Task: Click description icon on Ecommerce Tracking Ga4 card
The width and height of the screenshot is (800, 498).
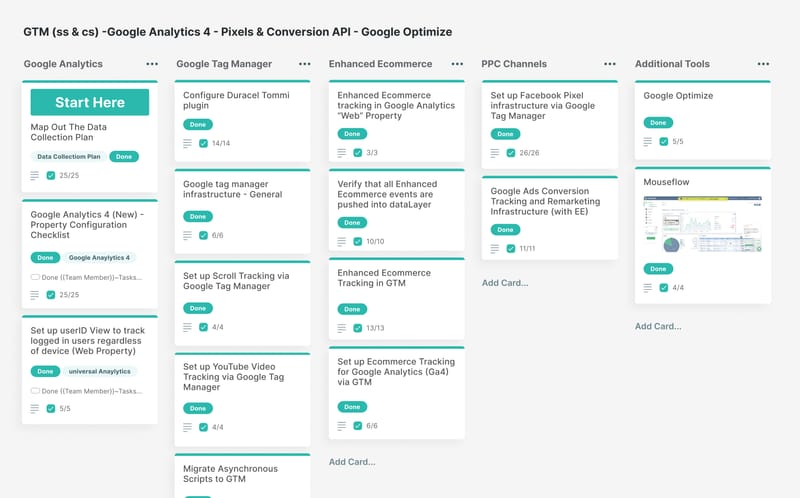Action: [x=341, y=426]
